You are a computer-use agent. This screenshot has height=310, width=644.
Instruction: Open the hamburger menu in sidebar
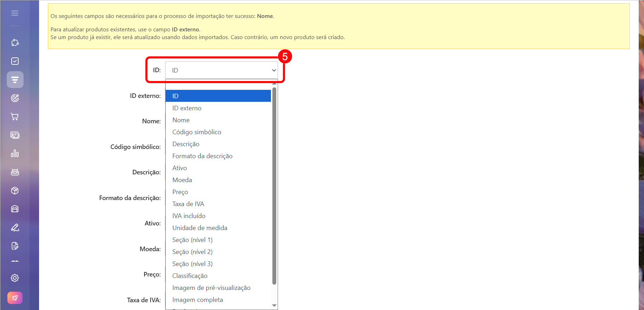coord(15,13)
